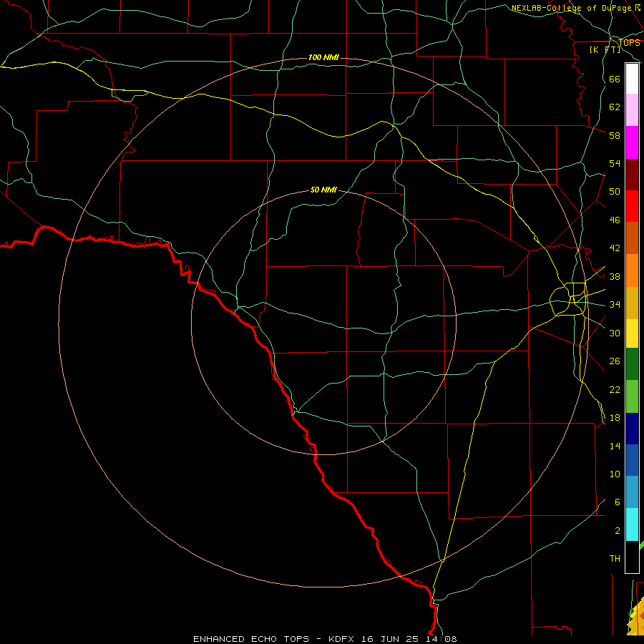Click the legend value "10"
Viewport: 644px width, 644px height.
(615, 474)
